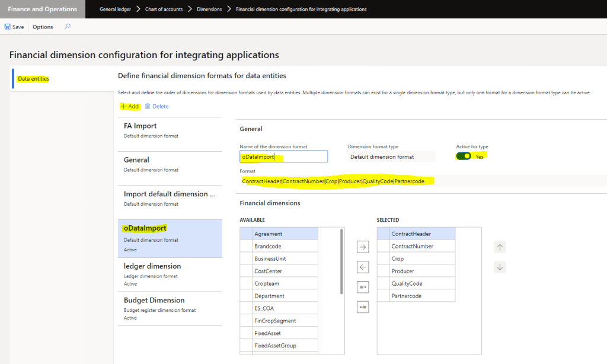Select the Agreement row in the Available list
Image resolution: width=607 pixels, height=364 pixels.
point(279,233)
